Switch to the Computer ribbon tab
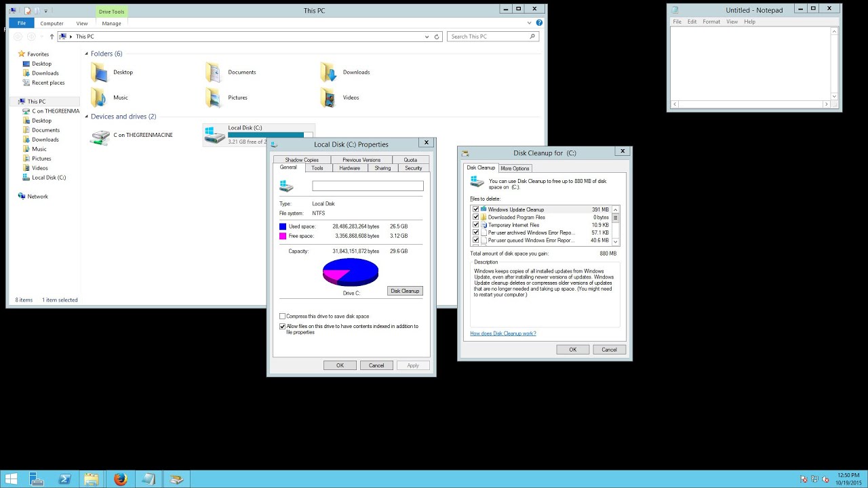This screenshot has width=868, height=488. click(x=52, y=23)
